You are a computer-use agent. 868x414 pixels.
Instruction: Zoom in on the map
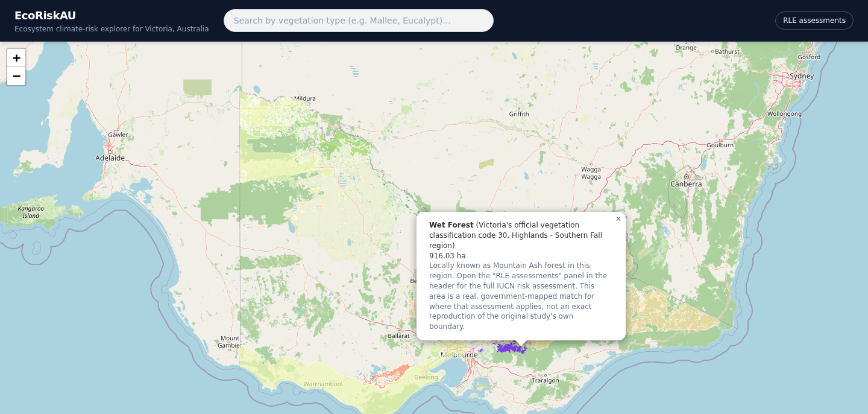click(16, 58)
